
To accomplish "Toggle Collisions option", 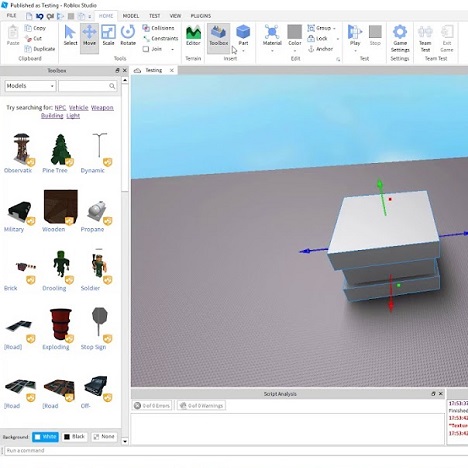I will click(x=158, y=28).
